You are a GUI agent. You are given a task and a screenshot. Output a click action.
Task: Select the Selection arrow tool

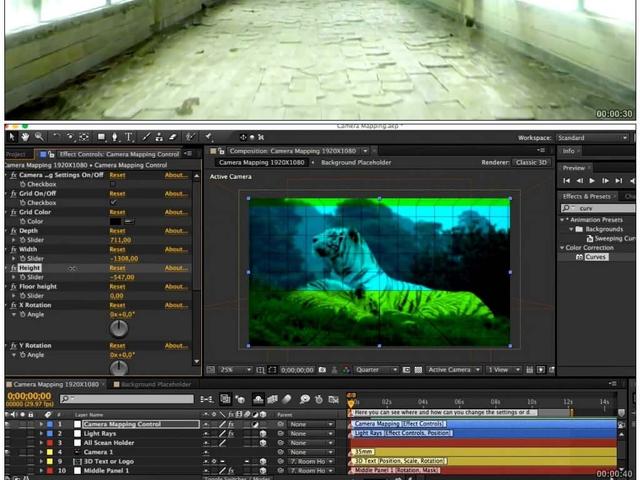[x=12, y=137]
